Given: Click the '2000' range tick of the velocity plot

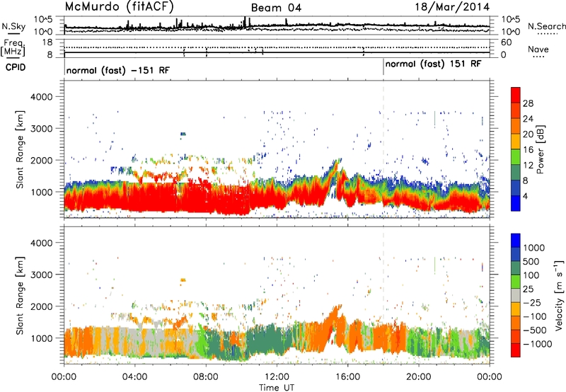Looking at the screenshot, I should 41,306.
